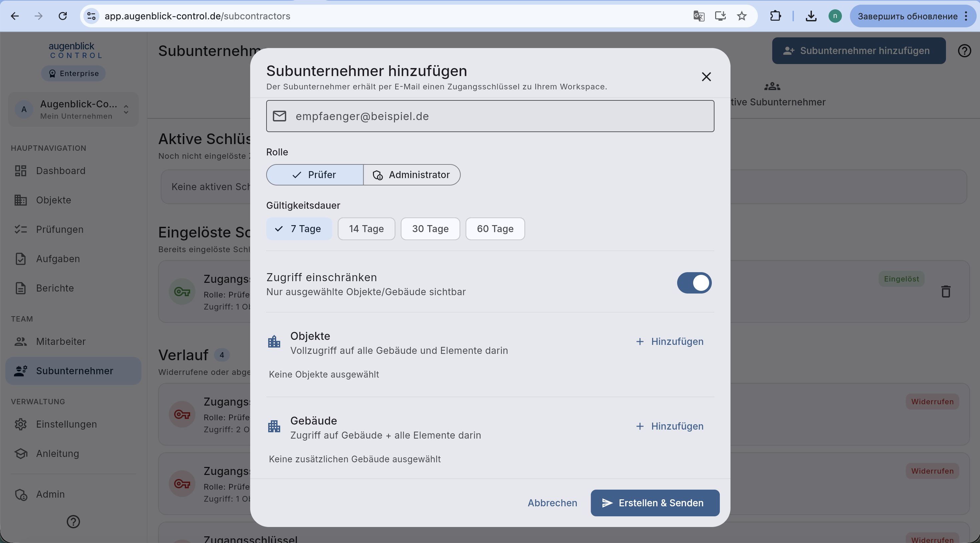Open Objekte in the sidebar
This screenshot has height=543, width=980.
73,200
